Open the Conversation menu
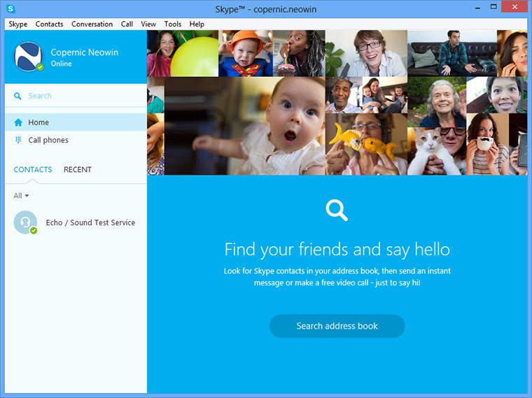Viewport: 532px width, 398px height. [x=92, y=24]
